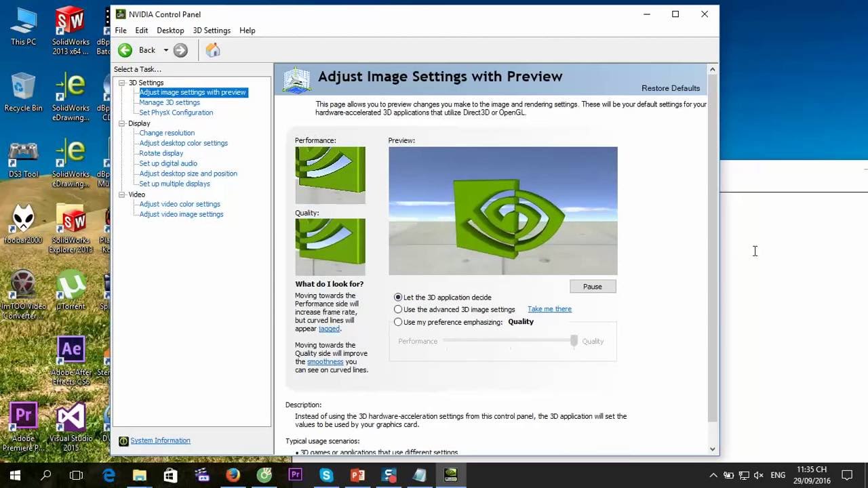Open Set up digital audio
The height and width of the screenshot is (488, 868).
tap(168, 163)
